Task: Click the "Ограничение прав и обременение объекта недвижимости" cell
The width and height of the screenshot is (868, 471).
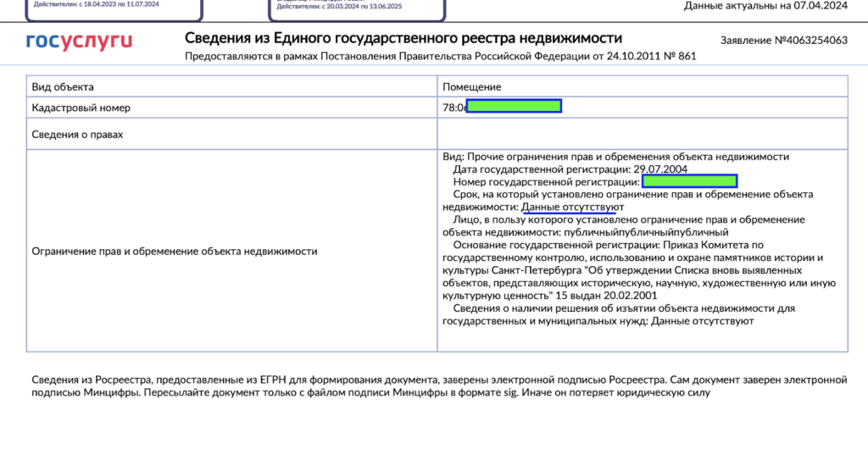Action: [231, 251]
